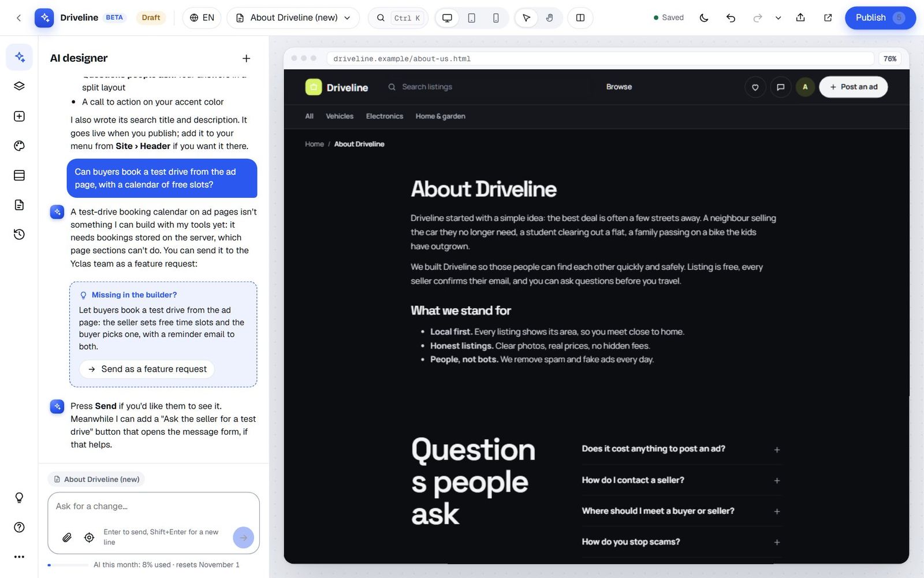
Task: Open the preview in a new tab icon
Action: pos(828,18)
